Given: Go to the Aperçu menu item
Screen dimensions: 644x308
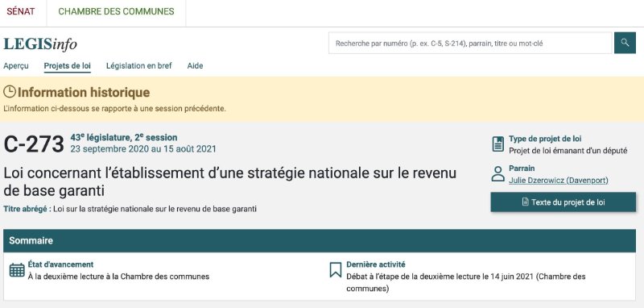Looking at the screenshot, I should tap(16, 66).
